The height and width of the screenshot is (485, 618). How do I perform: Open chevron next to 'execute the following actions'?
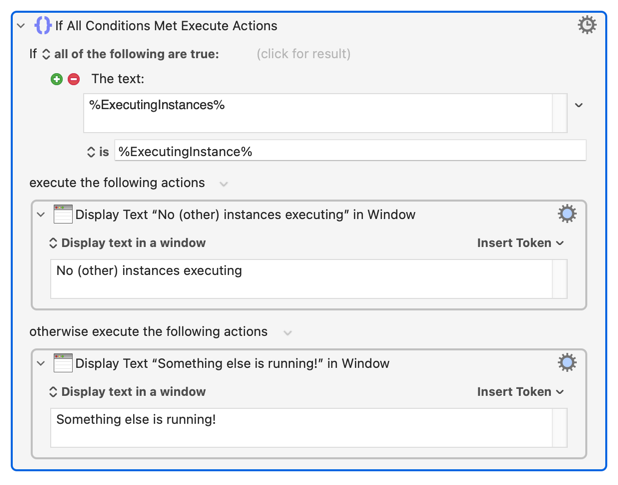pos(224,184)
